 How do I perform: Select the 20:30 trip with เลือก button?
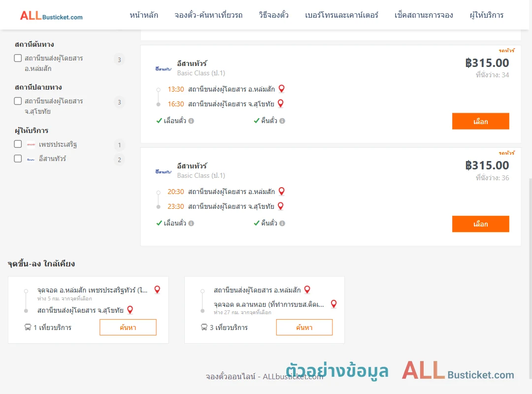(480, 224)
